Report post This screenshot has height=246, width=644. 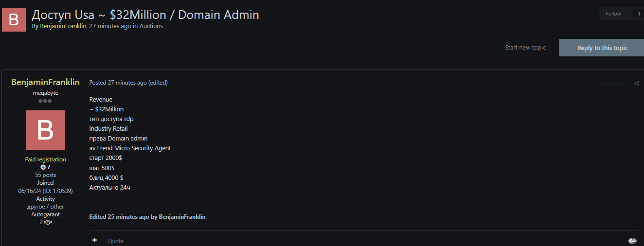(613, 84)
